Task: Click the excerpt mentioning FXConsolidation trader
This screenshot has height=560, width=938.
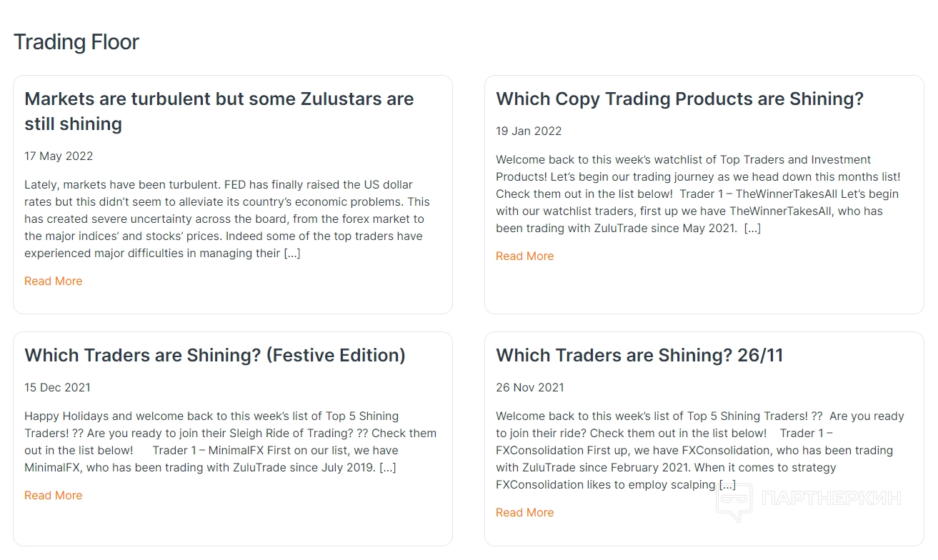Action: coord(699,450)
